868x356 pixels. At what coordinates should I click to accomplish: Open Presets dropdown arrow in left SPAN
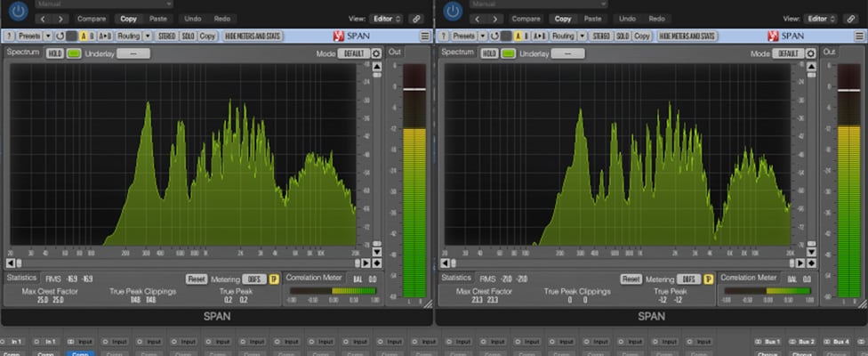(x=48, y=36)
